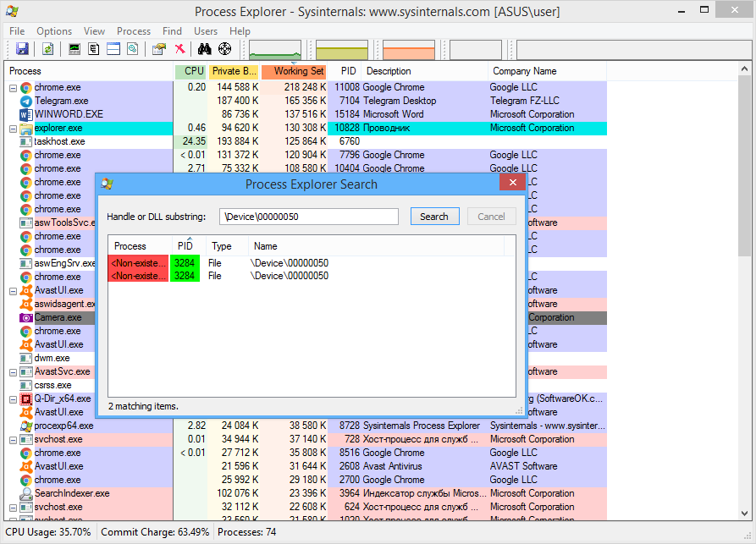Click the csrss.exe process icon
Image resolution: width=756 pixels, height=544 pixels.
(x=26, y=385)
